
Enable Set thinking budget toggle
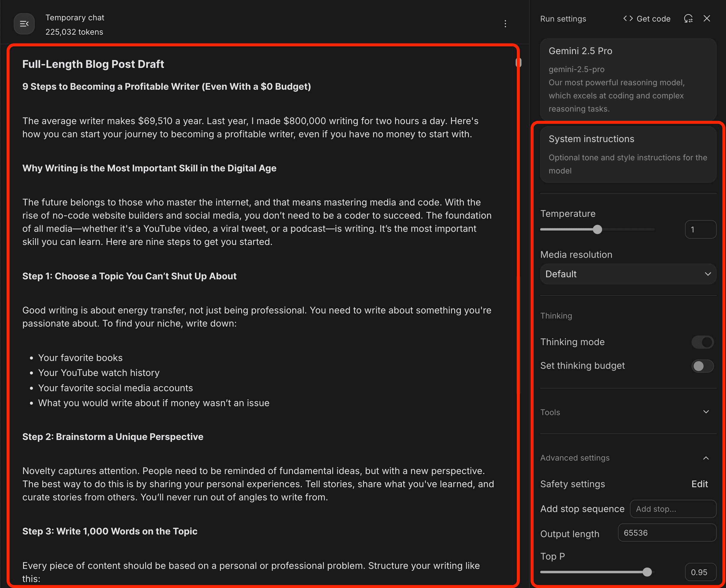(x=702, y=366)
